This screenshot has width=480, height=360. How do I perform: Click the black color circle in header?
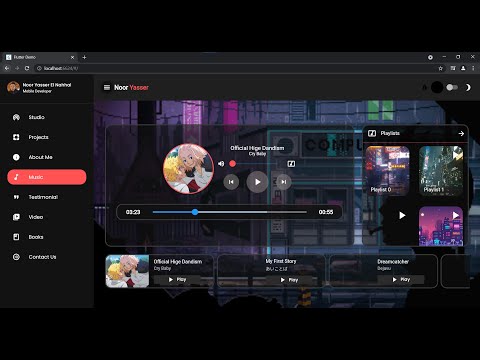pyautogui.click(x=437, y=87)
